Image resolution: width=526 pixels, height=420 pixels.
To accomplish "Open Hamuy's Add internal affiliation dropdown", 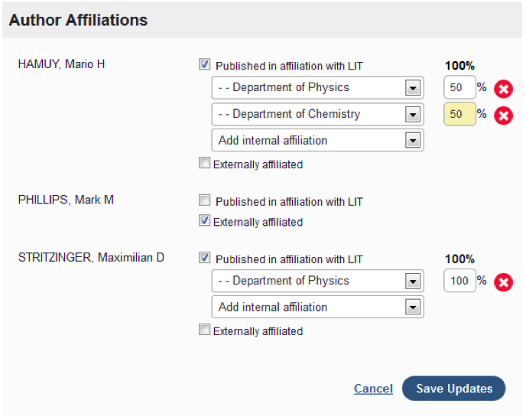I will (x=413, y=141).
